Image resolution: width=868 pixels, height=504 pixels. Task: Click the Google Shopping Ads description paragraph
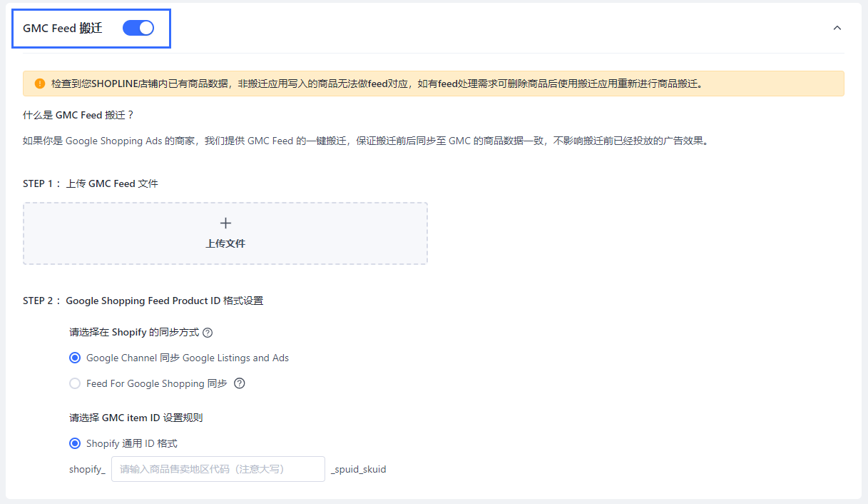click(x=367, y=141)
